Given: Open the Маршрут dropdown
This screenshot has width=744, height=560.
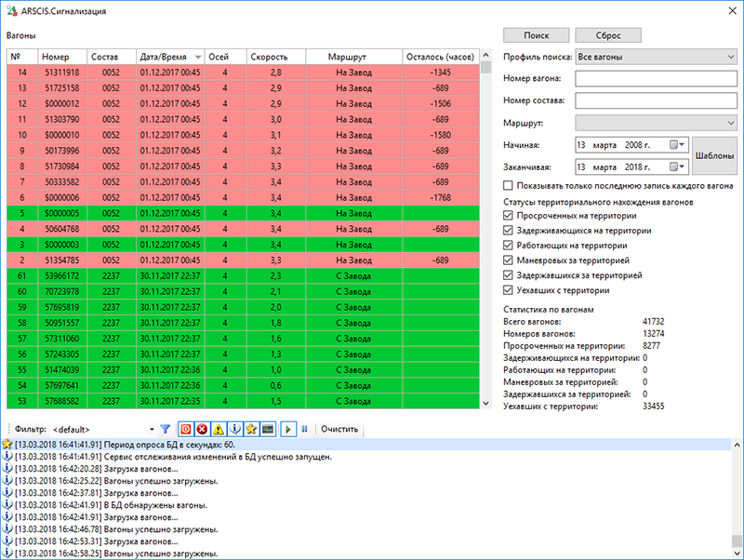Looking at the screenshot, I should 657,123.
